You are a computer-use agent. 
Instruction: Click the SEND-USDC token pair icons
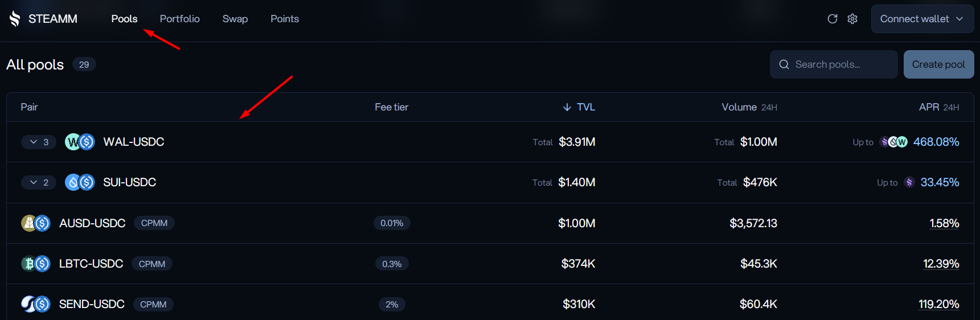pyautogui.click(x=36, y=304)
